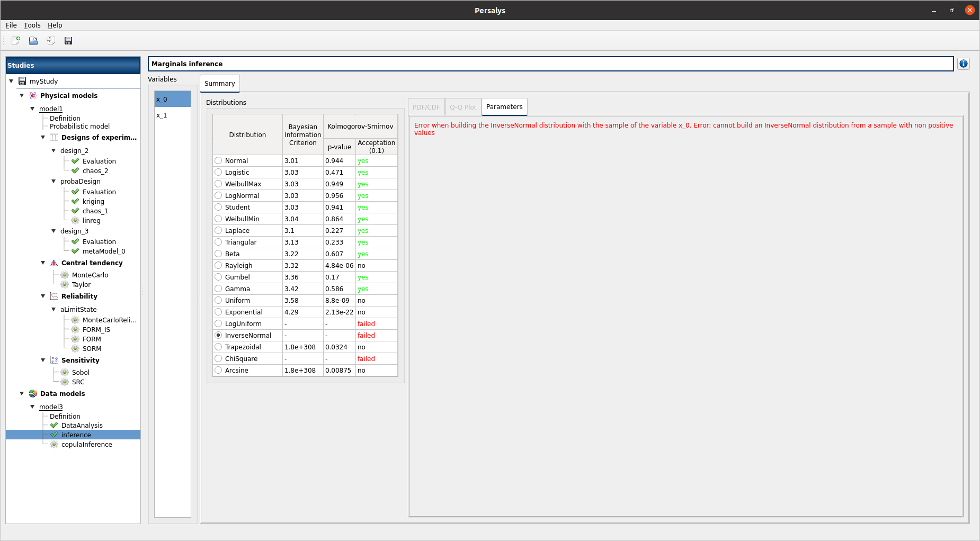Click the Open study toolbar icon
The image size is (980, 541).
click(33, 41)
